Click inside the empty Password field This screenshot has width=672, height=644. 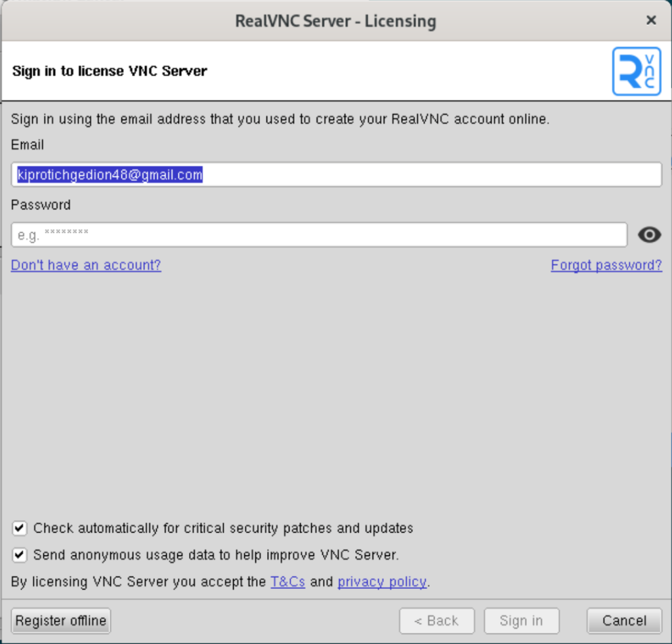click(x=318, y=235)
